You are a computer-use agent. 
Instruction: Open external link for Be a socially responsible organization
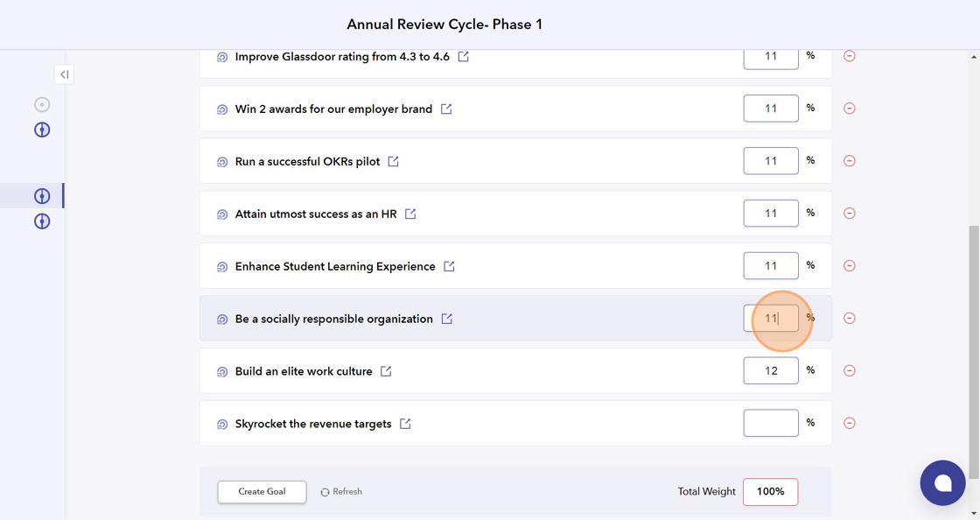447,319
